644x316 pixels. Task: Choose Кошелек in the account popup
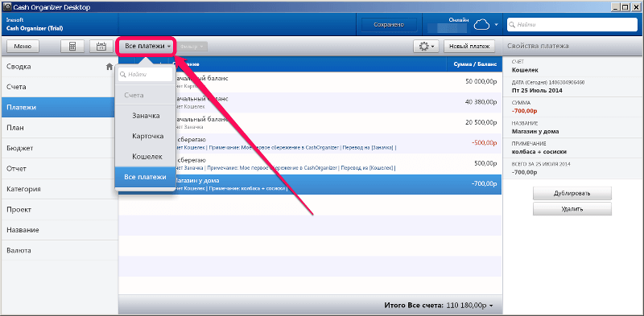tap(146, 157)
